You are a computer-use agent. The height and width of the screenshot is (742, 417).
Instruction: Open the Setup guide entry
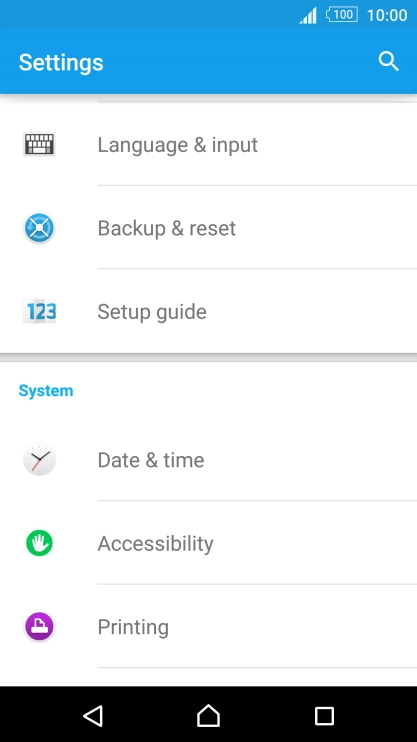click(208, 311)
